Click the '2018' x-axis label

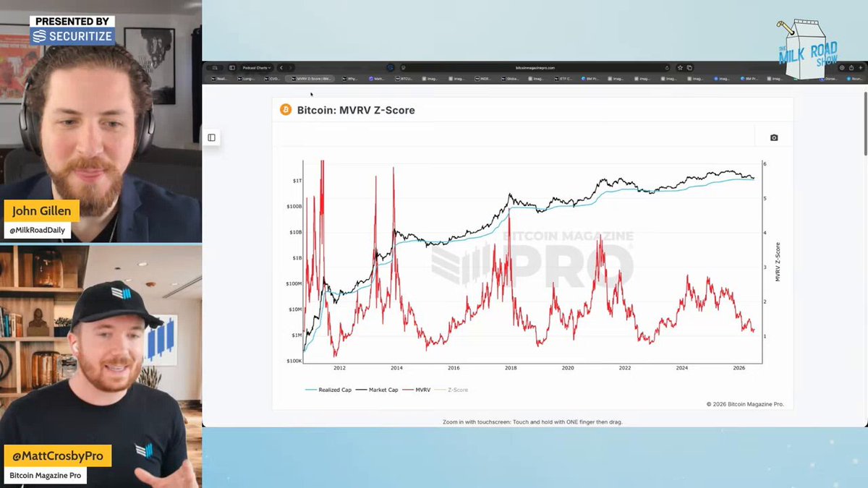click(511, 368)
